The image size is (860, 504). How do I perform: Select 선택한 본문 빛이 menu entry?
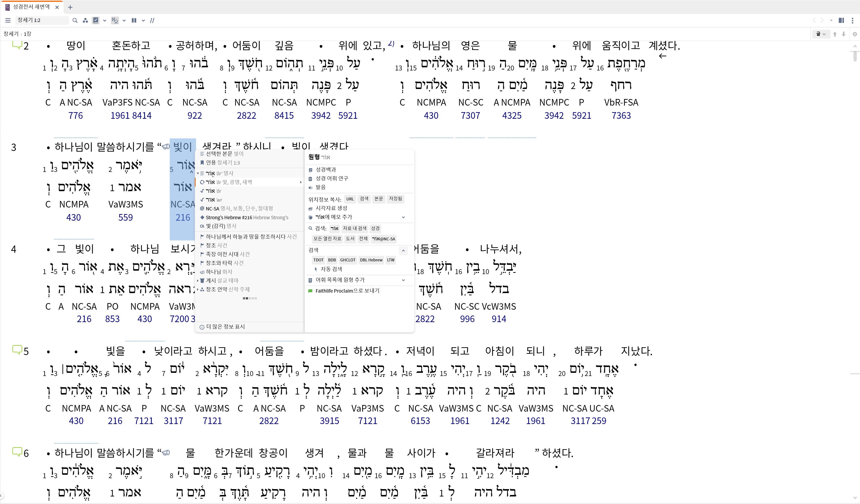tap(250, 154)
